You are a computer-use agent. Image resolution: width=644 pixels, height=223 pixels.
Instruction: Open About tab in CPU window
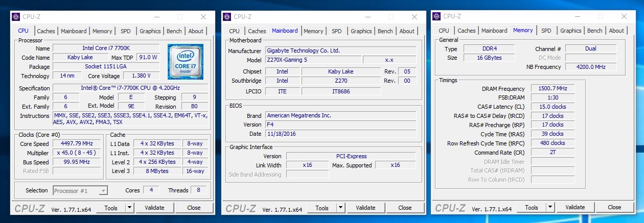pos(196,31)
